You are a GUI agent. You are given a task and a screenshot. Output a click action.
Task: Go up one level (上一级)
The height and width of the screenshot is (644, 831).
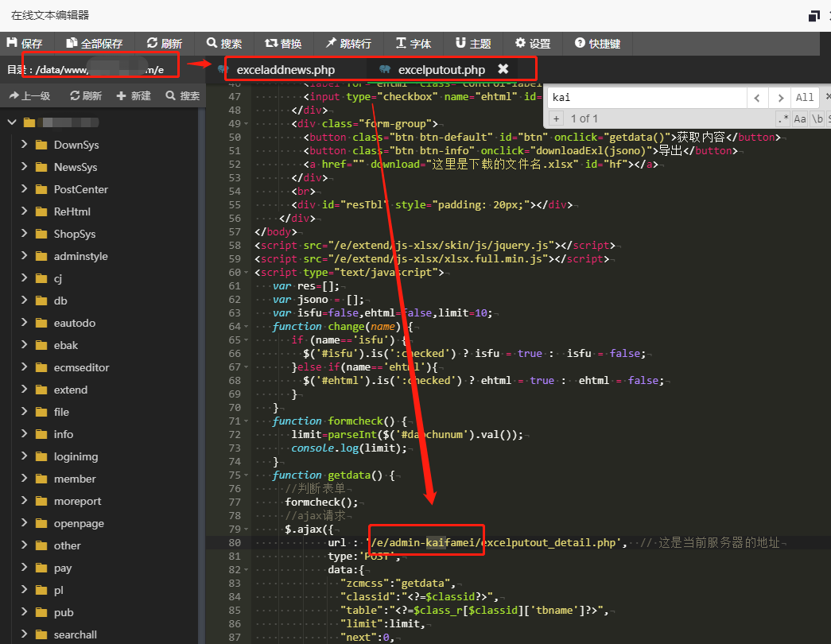(x=29, y=96)
